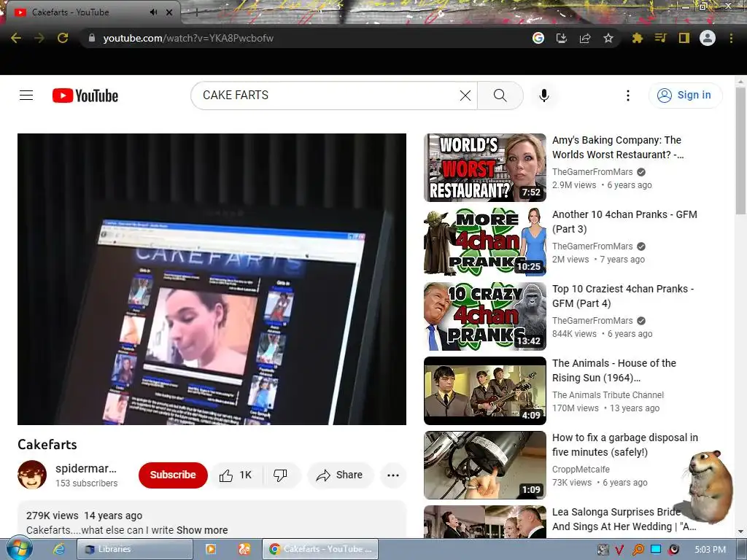Open YouTube settings three-dot menu
747x560 pixels.
click(x=628, y=96)
